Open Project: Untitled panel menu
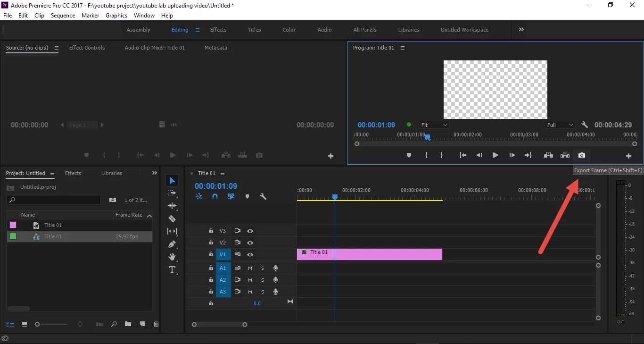This screenshot has height=344, width=644. point(52,173)
